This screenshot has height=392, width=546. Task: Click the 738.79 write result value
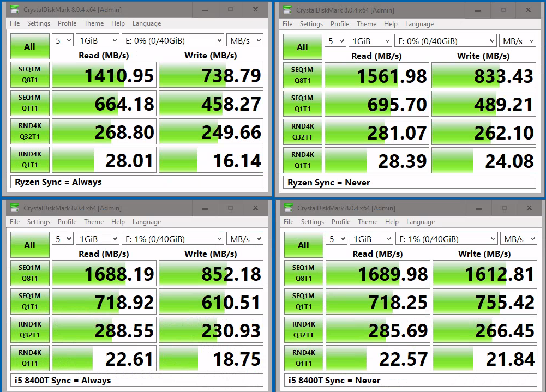(x=211, y=75)
